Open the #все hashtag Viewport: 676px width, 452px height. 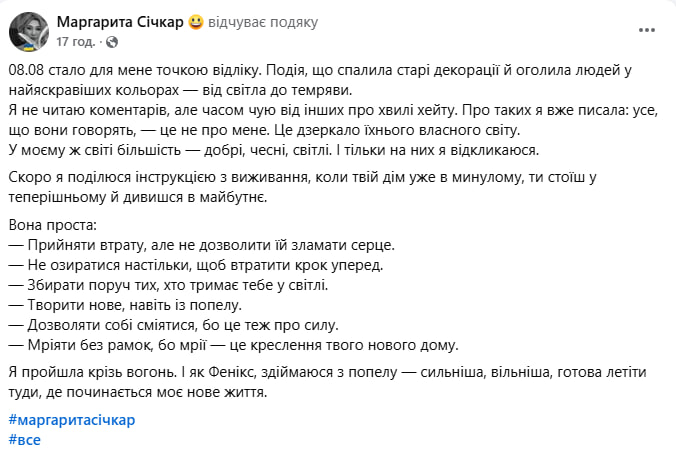(x=24, y=439)
